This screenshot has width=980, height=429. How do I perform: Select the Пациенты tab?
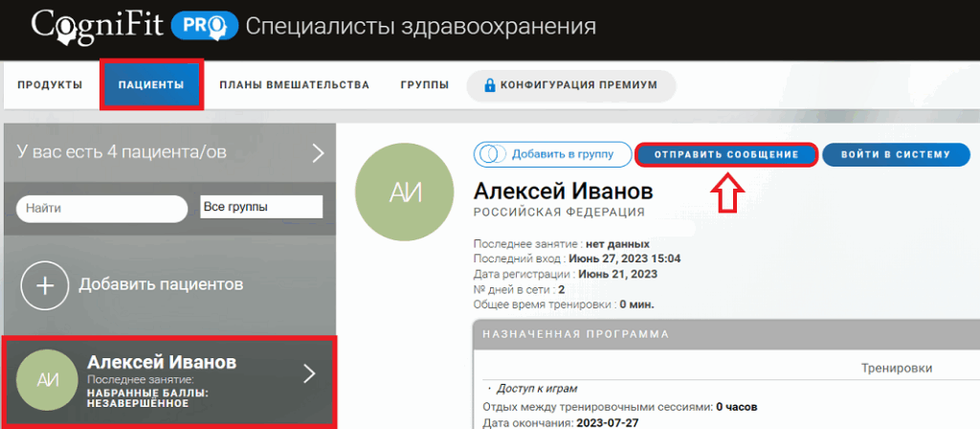(151, 85)
